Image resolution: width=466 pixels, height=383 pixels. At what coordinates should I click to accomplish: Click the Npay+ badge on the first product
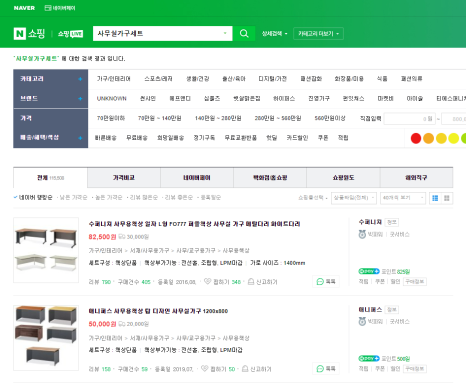tap(369, 271)
